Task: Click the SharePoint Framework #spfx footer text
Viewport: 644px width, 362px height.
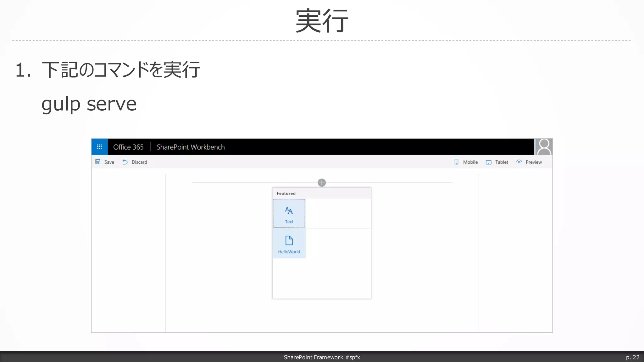Action: [x=322, y=357]
